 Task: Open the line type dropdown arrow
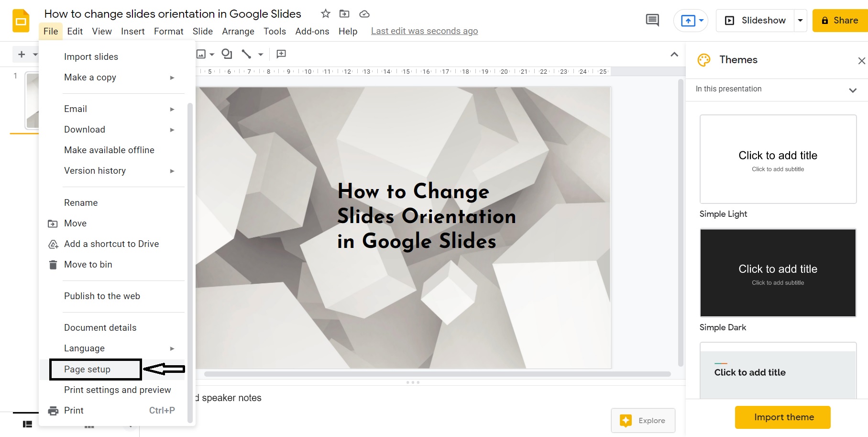261,55
